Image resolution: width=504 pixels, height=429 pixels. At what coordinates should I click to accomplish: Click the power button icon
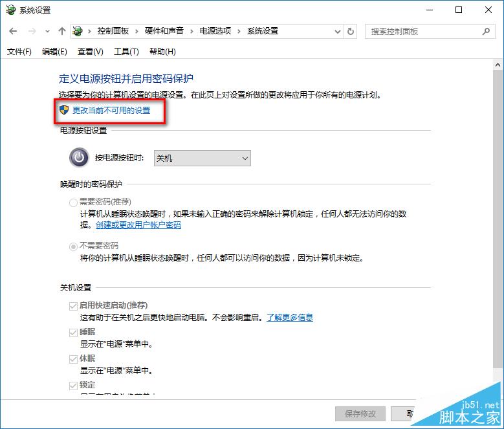pyautogui.click(x=79, y=158)
